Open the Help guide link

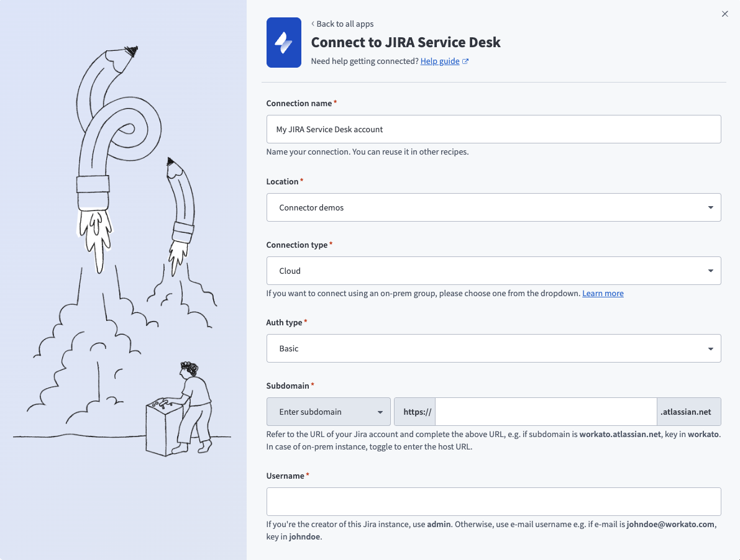pyautogui.click(x=440, y=61)
